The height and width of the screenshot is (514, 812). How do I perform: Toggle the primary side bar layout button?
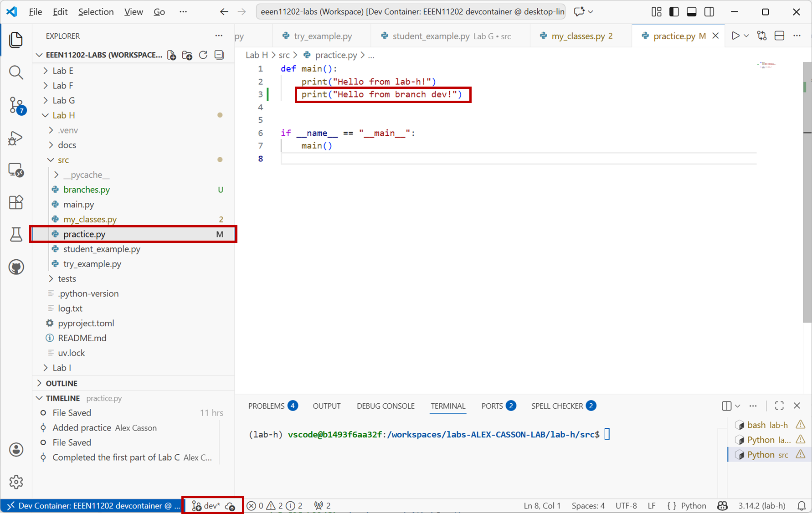click(674, 12)
